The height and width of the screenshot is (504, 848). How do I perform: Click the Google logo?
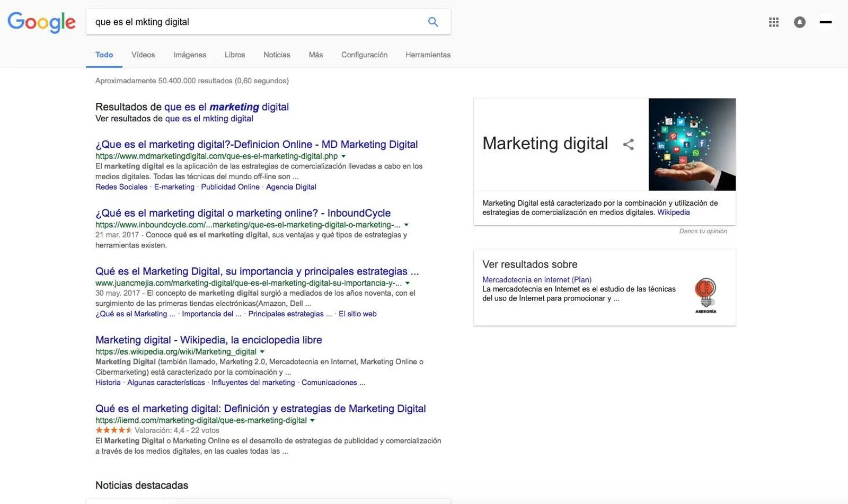tap(41, 22)
